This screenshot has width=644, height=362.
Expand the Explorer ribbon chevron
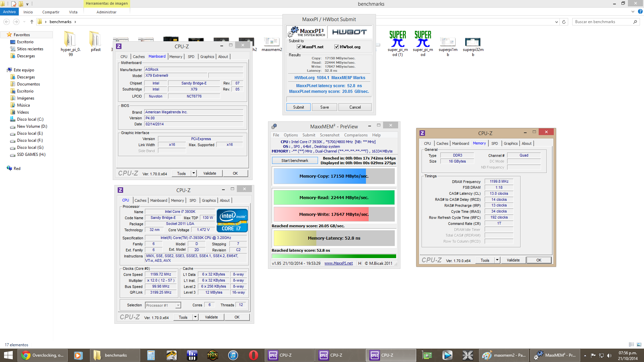click(633, 12)
